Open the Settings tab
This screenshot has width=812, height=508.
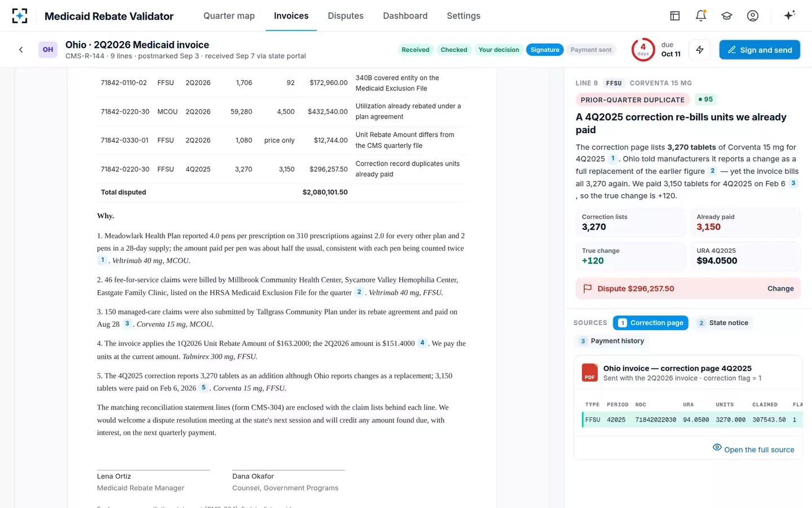(464, 16)
